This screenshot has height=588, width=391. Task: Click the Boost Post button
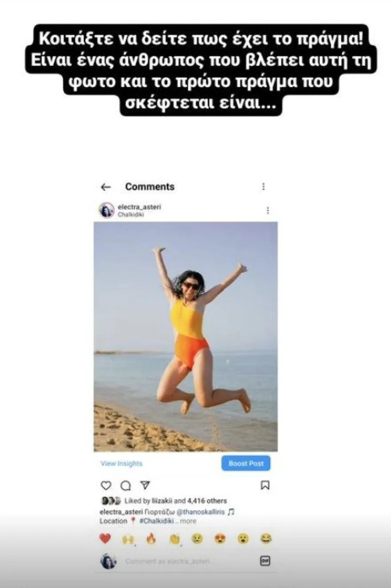[246, 463]
